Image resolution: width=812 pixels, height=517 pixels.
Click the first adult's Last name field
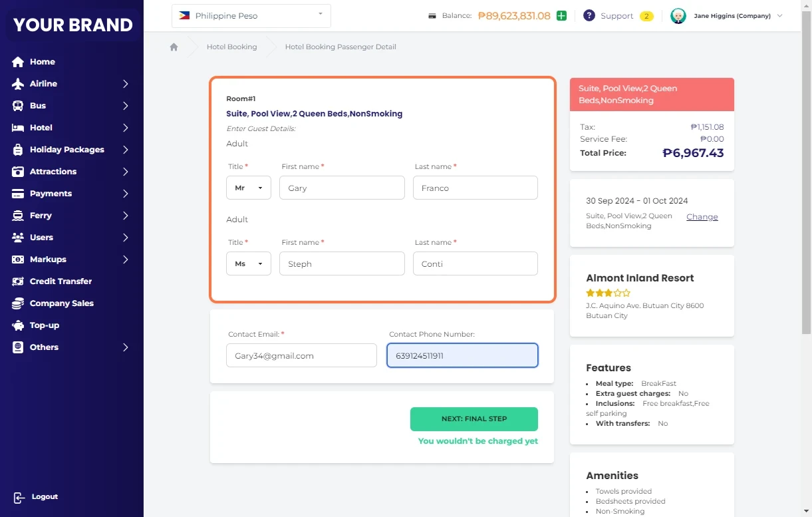click(475, 188)
